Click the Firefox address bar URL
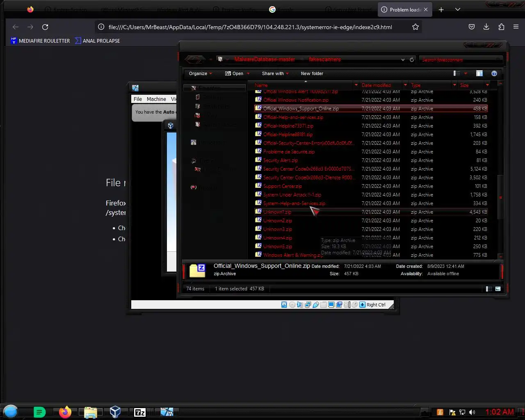Viewport: 525px width, 420px height. pos(250,27)
